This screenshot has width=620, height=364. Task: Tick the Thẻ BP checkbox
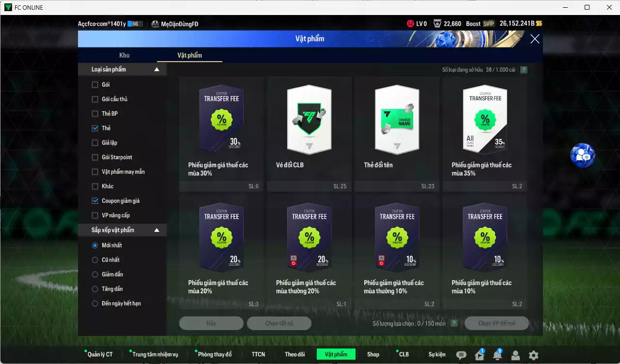pyautogui.click(x=95, y=114)
